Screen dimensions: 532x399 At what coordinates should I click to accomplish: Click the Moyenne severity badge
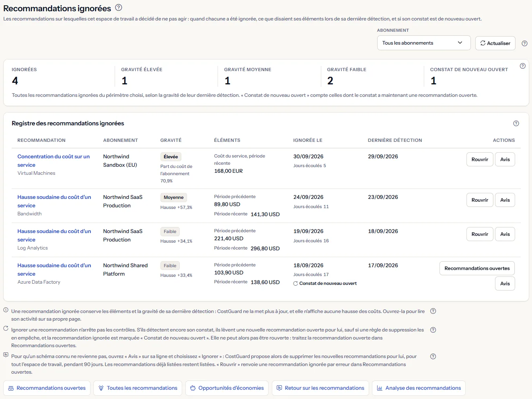click(x=174, y=197)
